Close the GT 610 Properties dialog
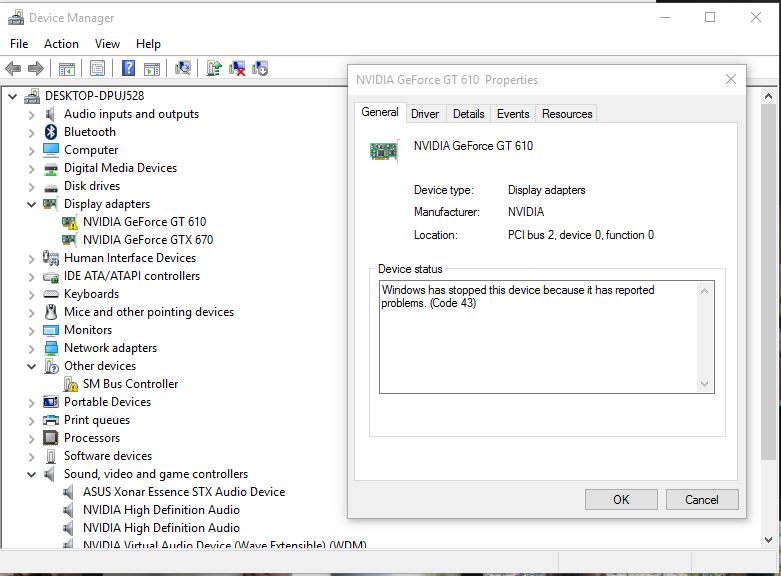This screenshot has width=781, height=576. click(731, 79)
